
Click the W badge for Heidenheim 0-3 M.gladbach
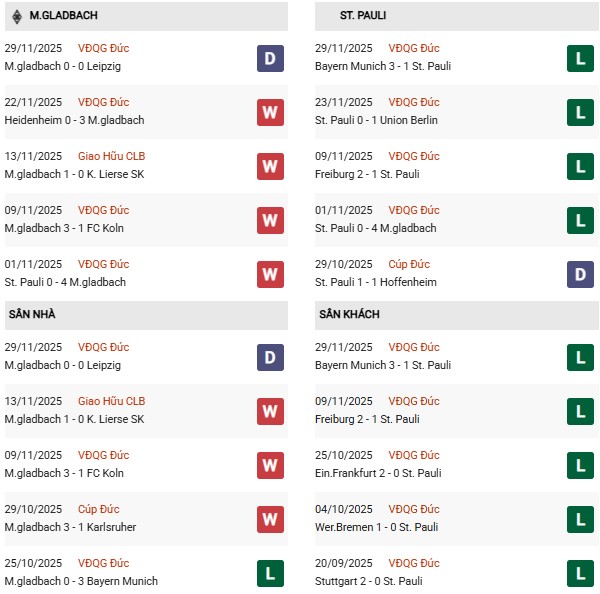click(270, 112)
